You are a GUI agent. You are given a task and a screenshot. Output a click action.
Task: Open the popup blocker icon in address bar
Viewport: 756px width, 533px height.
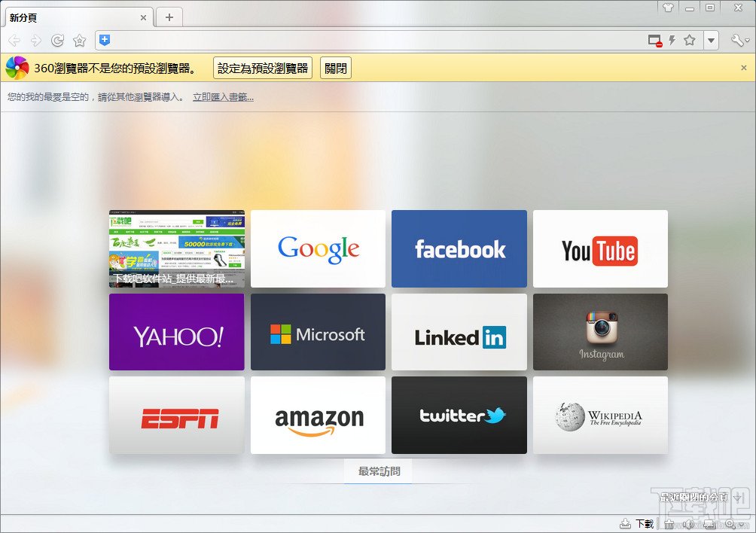tap(655, 41)
